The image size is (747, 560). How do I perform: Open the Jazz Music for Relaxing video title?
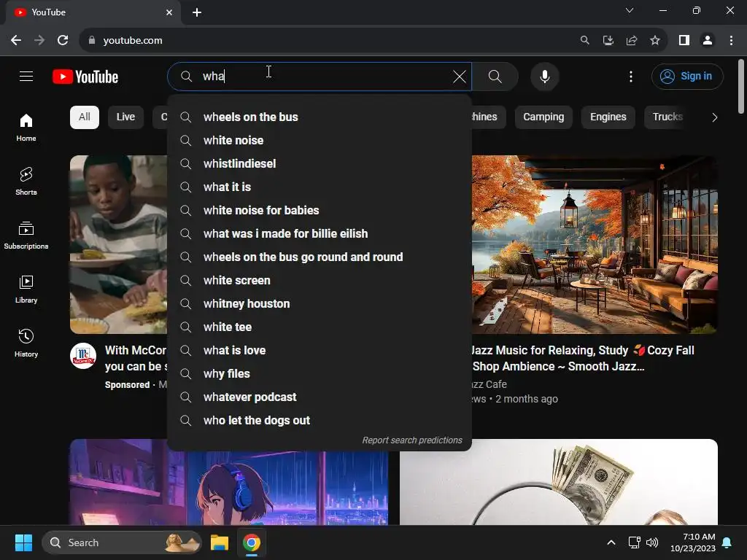tap(582, 358)
